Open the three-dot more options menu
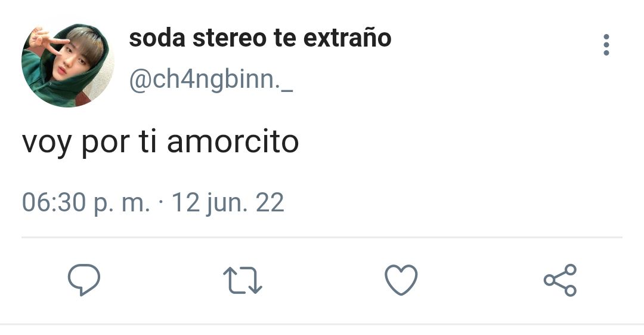Screen dimensions: 644x335 coord(606,45)
